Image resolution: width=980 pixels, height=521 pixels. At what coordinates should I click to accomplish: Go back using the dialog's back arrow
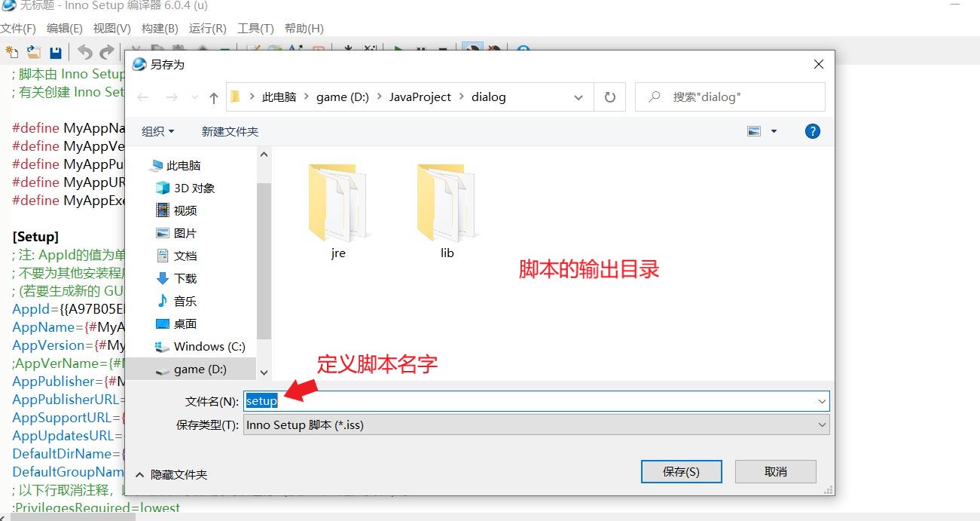[143, 97]
